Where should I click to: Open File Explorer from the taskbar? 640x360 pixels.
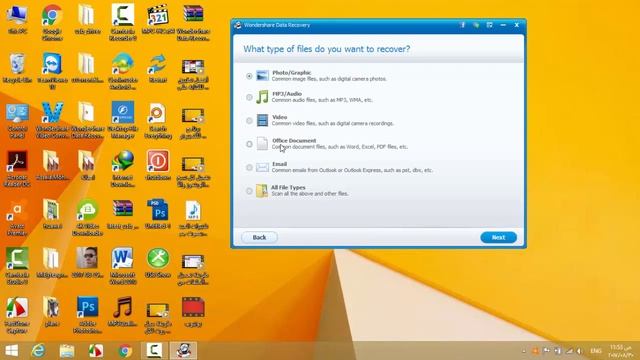pos(67,351)
